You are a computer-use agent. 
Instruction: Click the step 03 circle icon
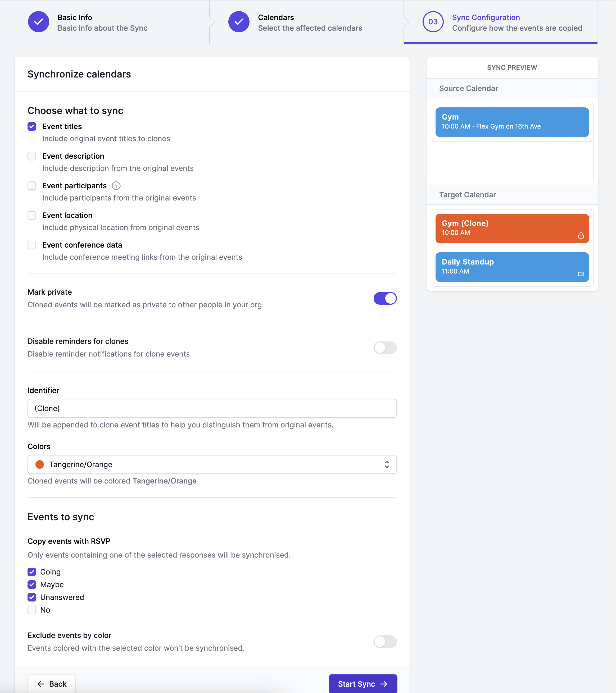click(x=433, y=22)
